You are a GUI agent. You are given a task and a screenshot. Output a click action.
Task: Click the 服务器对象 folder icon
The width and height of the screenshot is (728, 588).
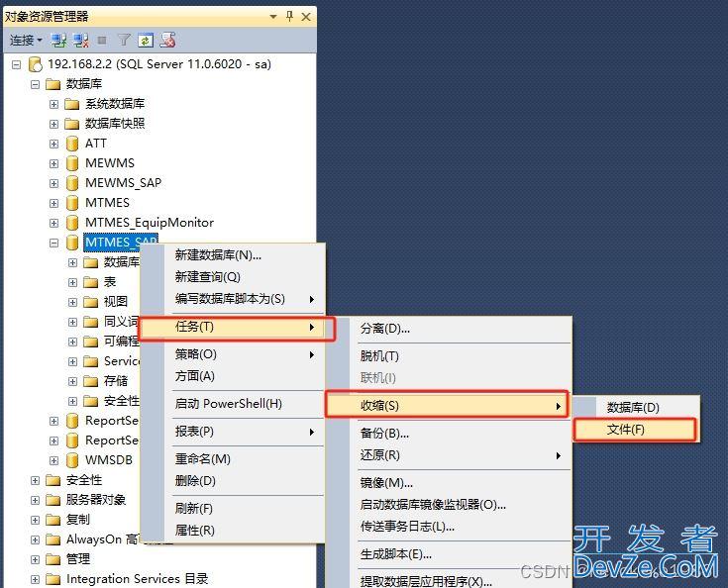[53, 500]
